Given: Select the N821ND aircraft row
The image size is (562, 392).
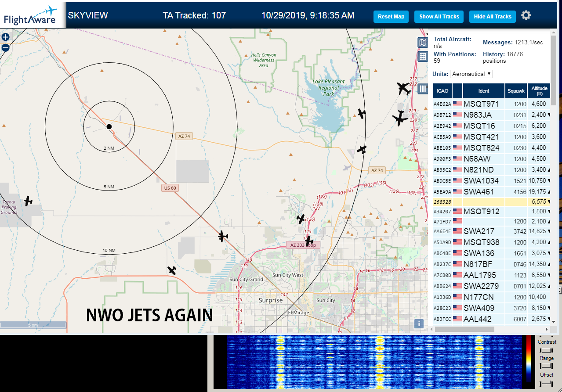Looking at the screenshot, I should (x=492, y=170).
